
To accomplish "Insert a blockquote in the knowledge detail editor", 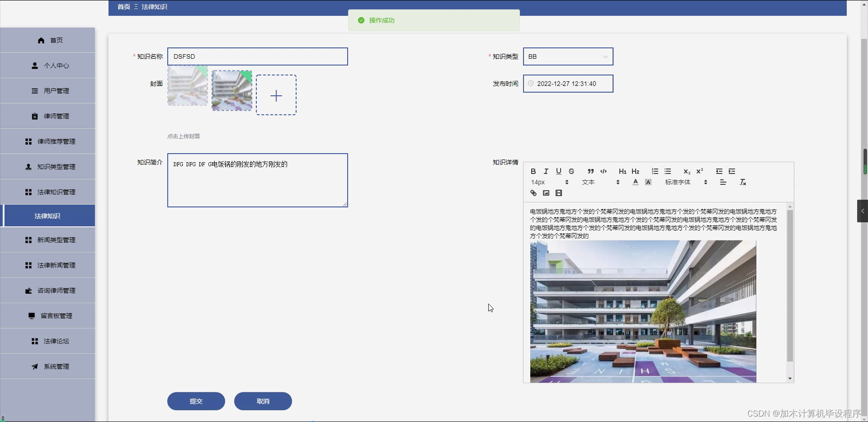I will pos(590,171).
